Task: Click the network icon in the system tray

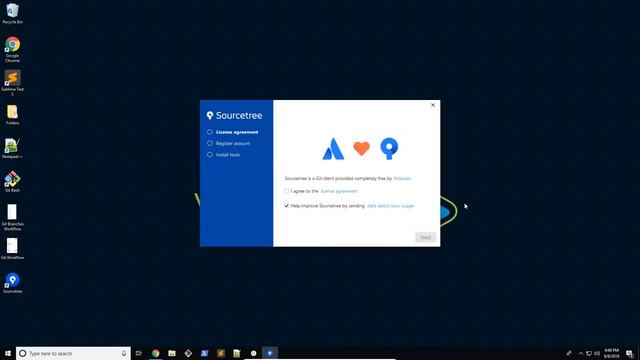Action: pyautogui.click(x=589, y=353)
